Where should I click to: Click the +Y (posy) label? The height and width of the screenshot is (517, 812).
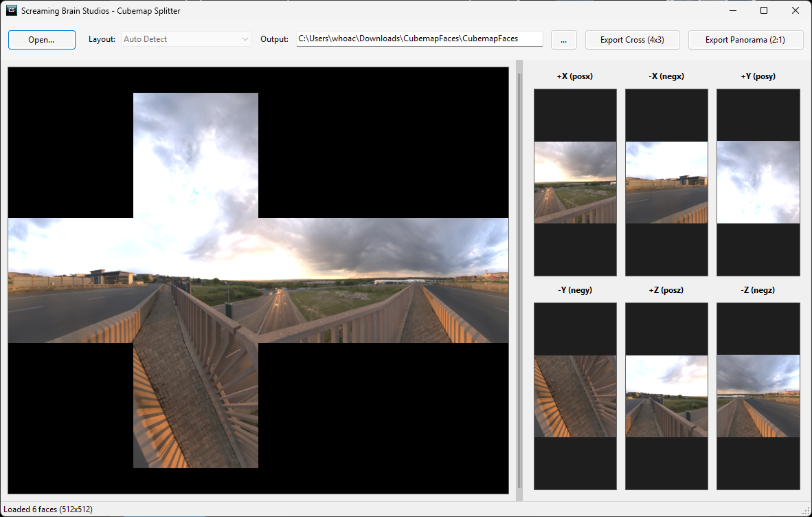[758, 76]
